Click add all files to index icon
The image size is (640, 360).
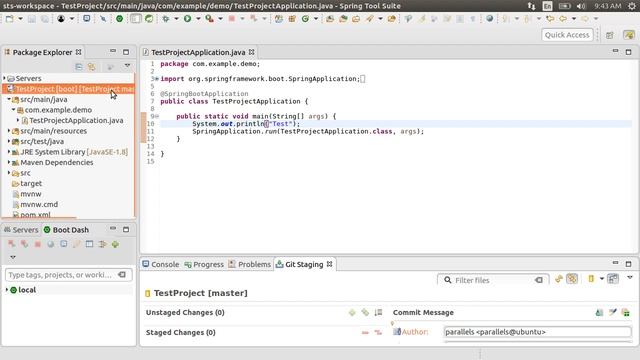[x=365, y=313]
